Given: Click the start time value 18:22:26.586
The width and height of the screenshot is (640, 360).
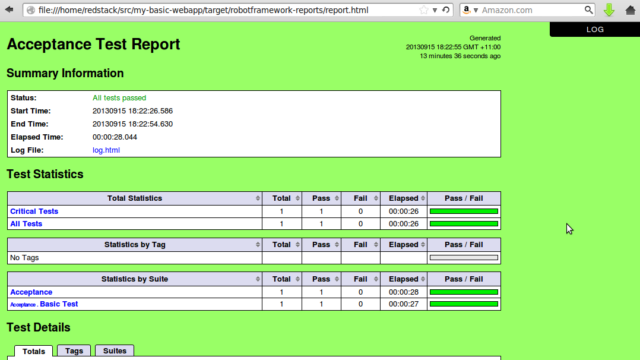Looking at the screenshot, I should click(x=133, y=111).
